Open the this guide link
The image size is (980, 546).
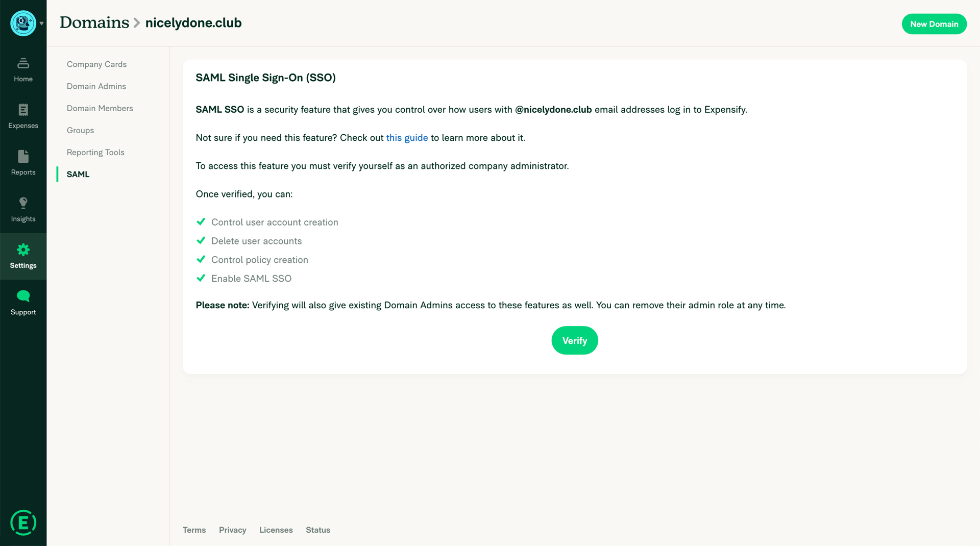coord(406,138)
